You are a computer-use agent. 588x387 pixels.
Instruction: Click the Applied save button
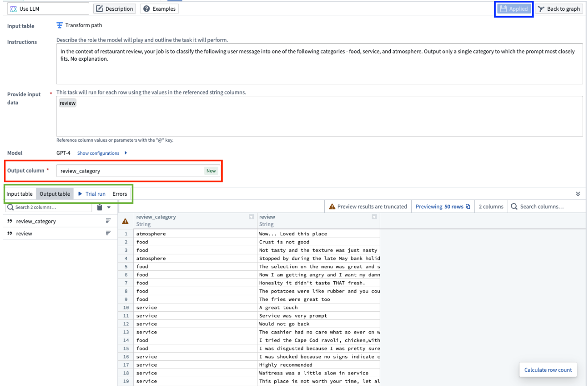coord(513,8)
